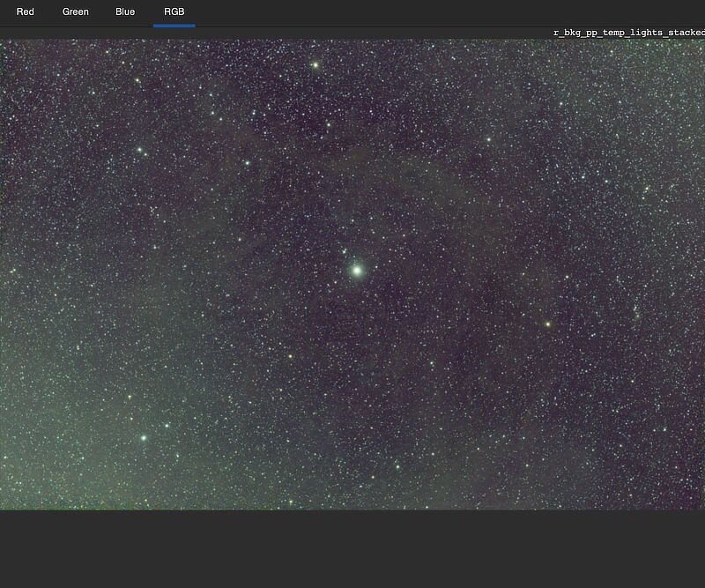Click the small star just above the central star
The height and width of the screenshot is (588, 705).
click(x=345, y=252)
